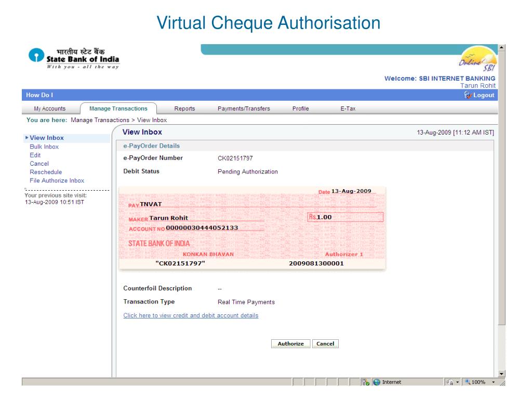Click the maker name Tarun Rohit on cheque

[169, 218]
